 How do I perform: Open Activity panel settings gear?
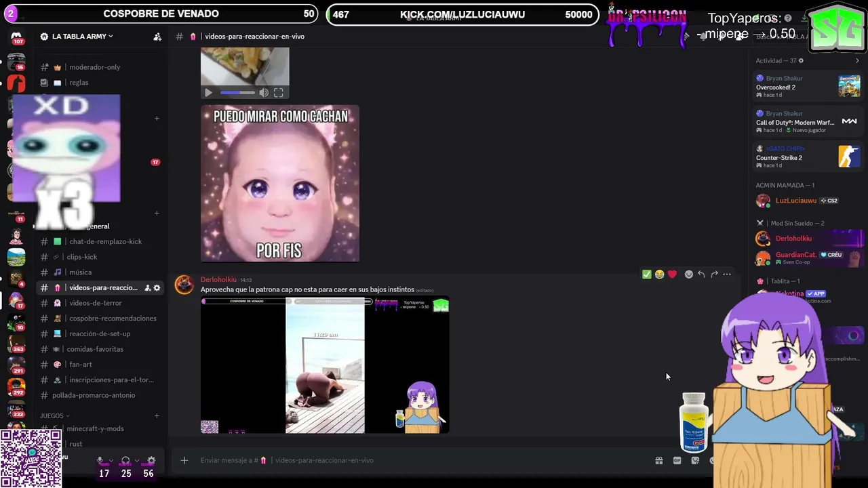click(801, 61)
